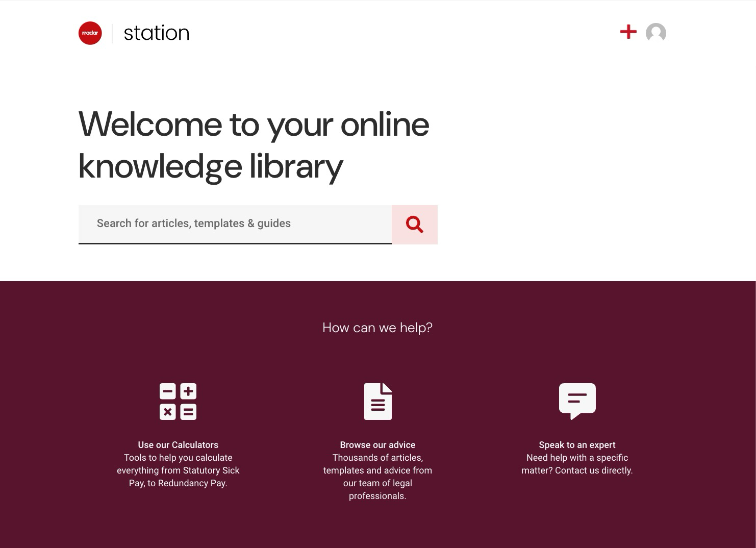756x548 pixels.
Task: Open the Use our Calculators link
Action: point(178,445)
